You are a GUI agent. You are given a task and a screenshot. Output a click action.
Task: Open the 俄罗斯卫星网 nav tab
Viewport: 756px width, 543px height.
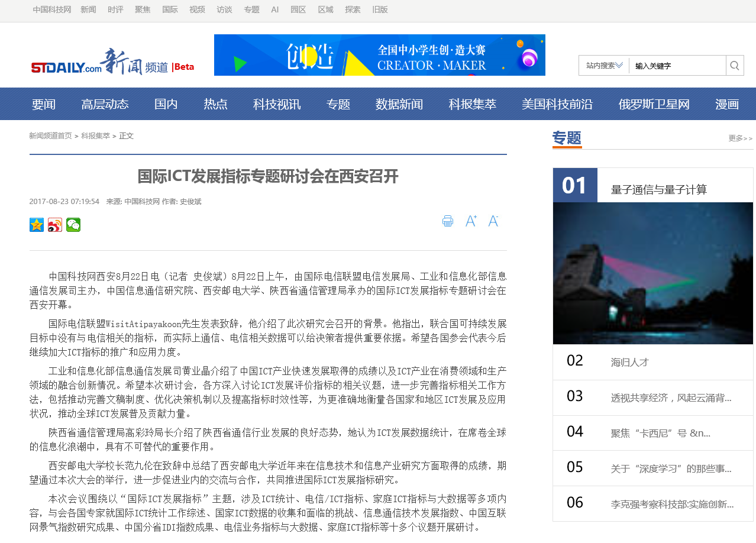tap(654, 104)
